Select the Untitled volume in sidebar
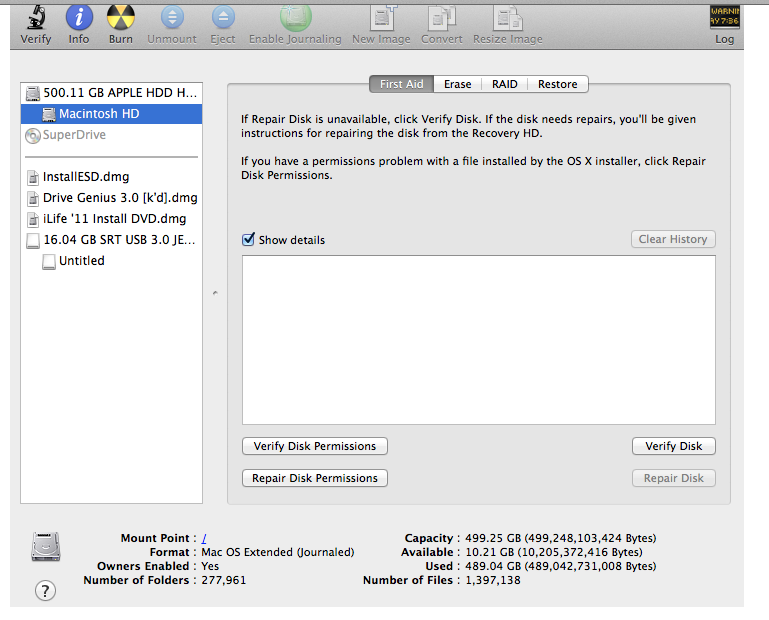Viewport: 769px width, 620px height. (111, 261)
